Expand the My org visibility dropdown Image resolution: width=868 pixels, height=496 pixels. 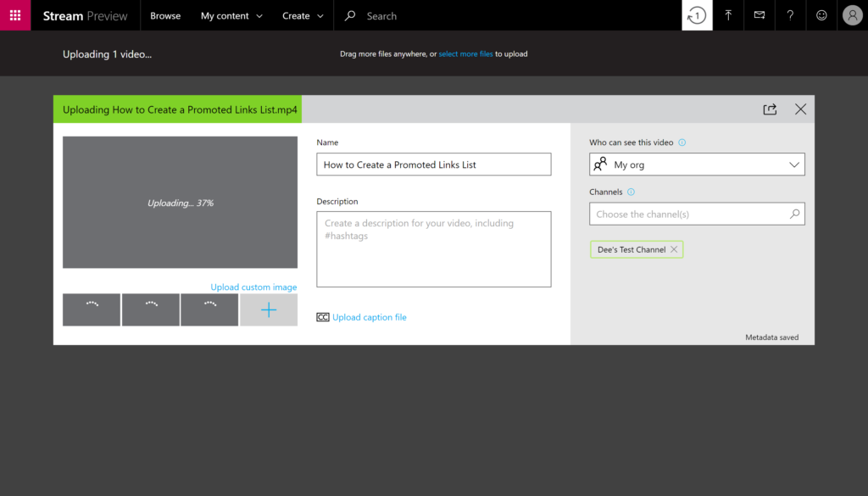pyautogui.click(x=794, y=164)
